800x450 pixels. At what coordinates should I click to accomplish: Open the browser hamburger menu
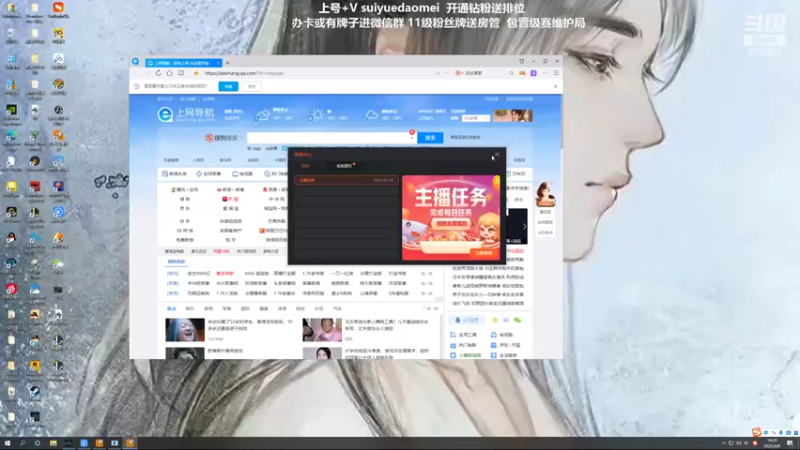point(556,73)
